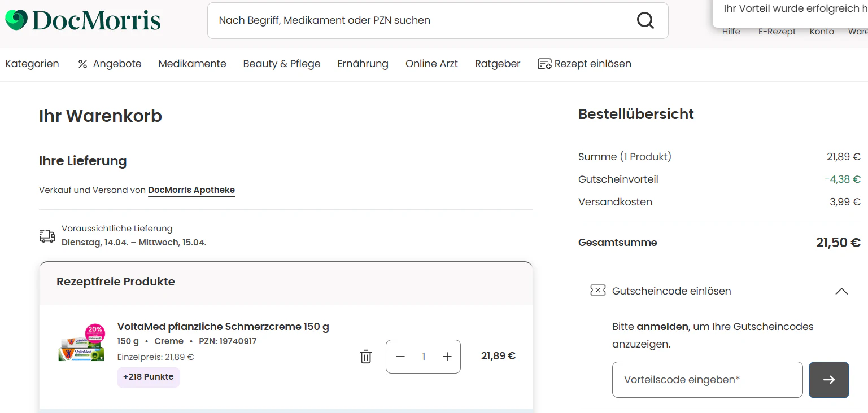Open the DocMorris Apotheke seller link
The image size is (868, 413).
tap(191, 190)
